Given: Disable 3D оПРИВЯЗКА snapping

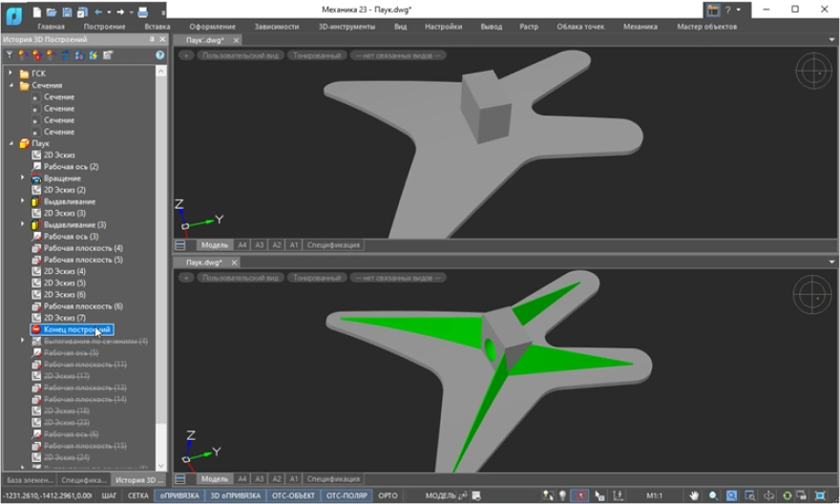Looking at the screenshot, I should pos(235,495).
